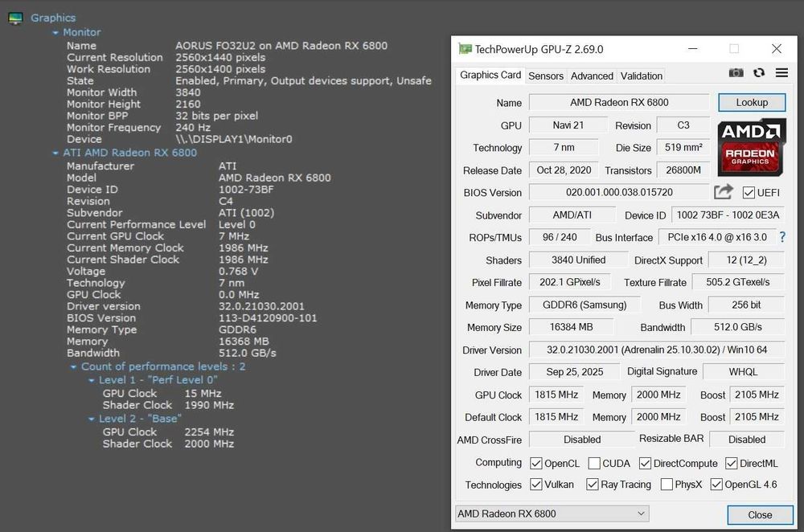Viewport: 804px width, 532px height.
Task: Click the Current Resolution row in the tree
Action: tap(166, 57)
